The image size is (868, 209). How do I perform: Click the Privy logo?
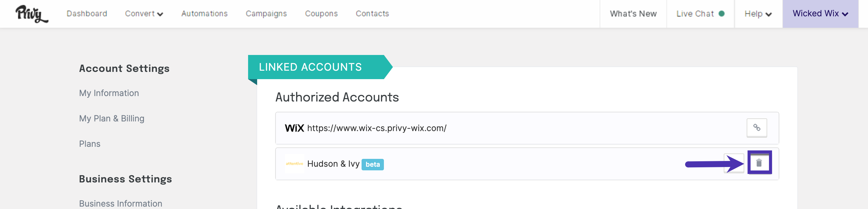[32, 14]
